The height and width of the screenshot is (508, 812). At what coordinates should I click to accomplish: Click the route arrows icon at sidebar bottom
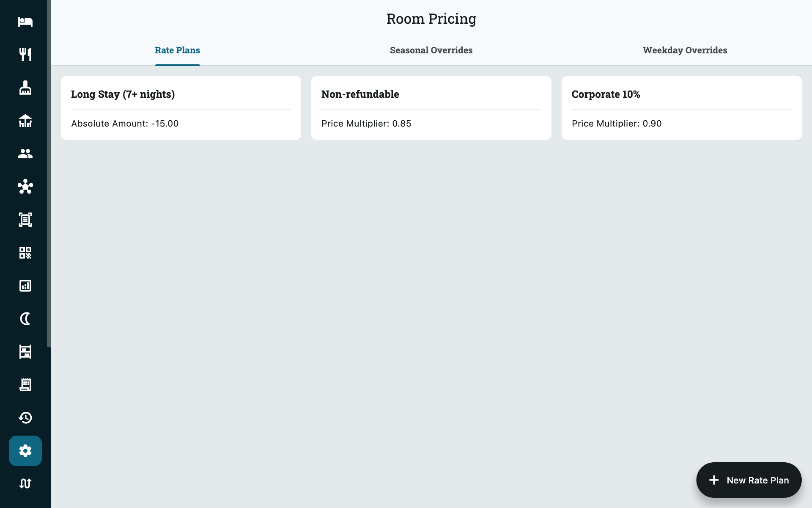click(x=25, y=483)
